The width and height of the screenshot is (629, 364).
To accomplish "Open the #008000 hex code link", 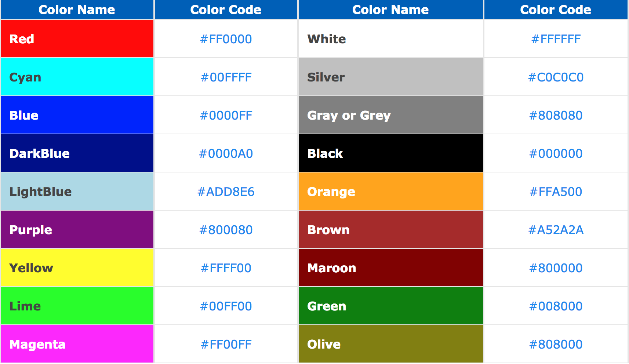I will pyautogui.click(x=556, y=306).
